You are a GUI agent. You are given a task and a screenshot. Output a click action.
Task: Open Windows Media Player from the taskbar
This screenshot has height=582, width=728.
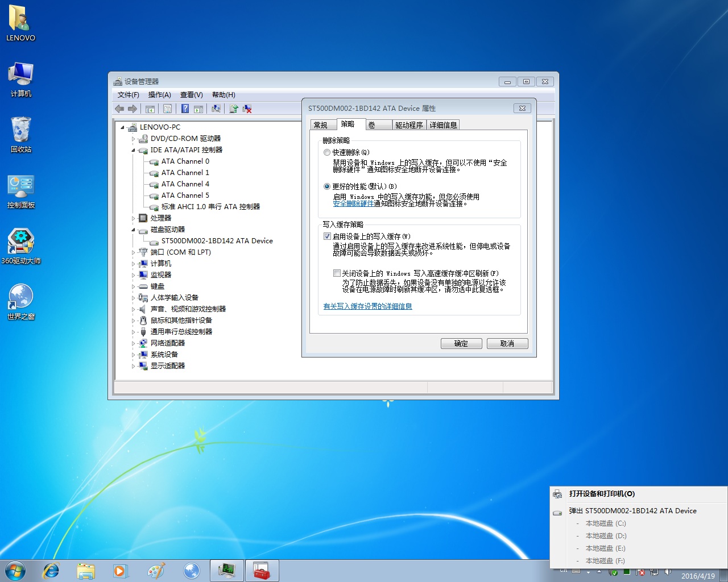pyautogui.click(x=121, y=571)
